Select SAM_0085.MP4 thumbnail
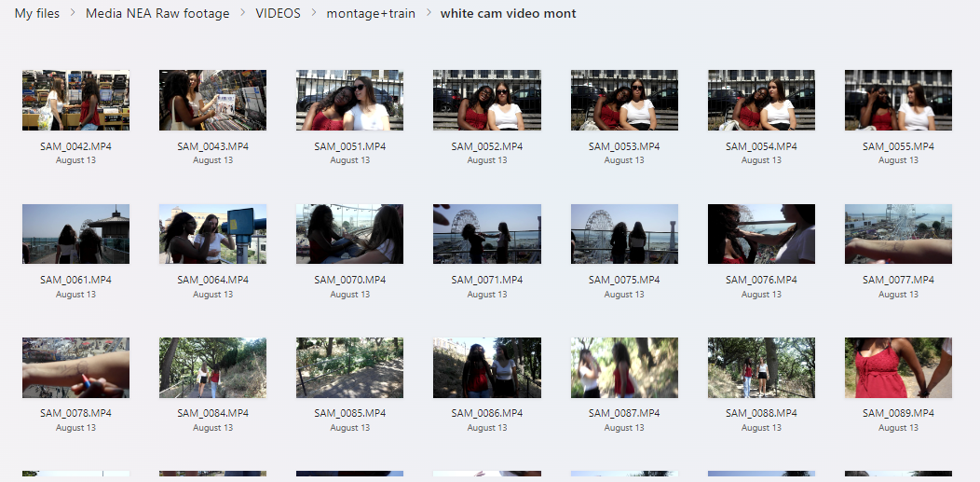This screenshot has height=482, width=980. (x=349, y=367)
